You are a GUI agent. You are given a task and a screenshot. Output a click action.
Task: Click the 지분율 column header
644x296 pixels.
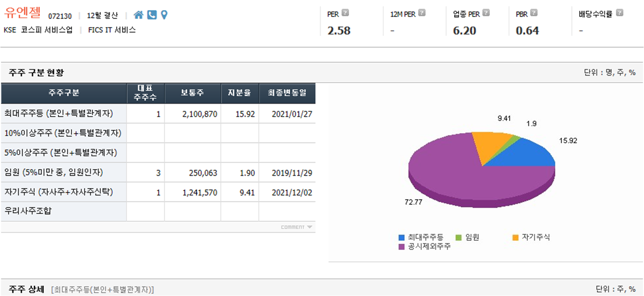pyautogui.click(x=240, y=93)
